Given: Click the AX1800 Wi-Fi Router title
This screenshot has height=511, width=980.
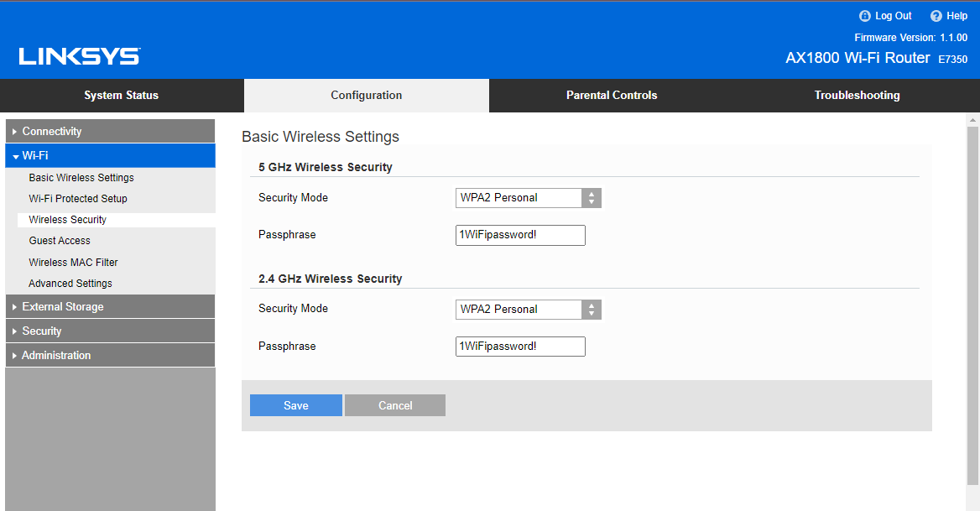Looking at the screenshot, I should (x=857, y=58).
